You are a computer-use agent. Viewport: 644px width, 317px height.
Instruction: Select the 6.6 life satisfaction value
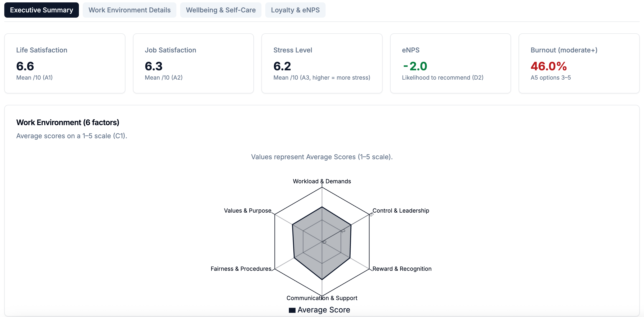click(x=25, y=66)
